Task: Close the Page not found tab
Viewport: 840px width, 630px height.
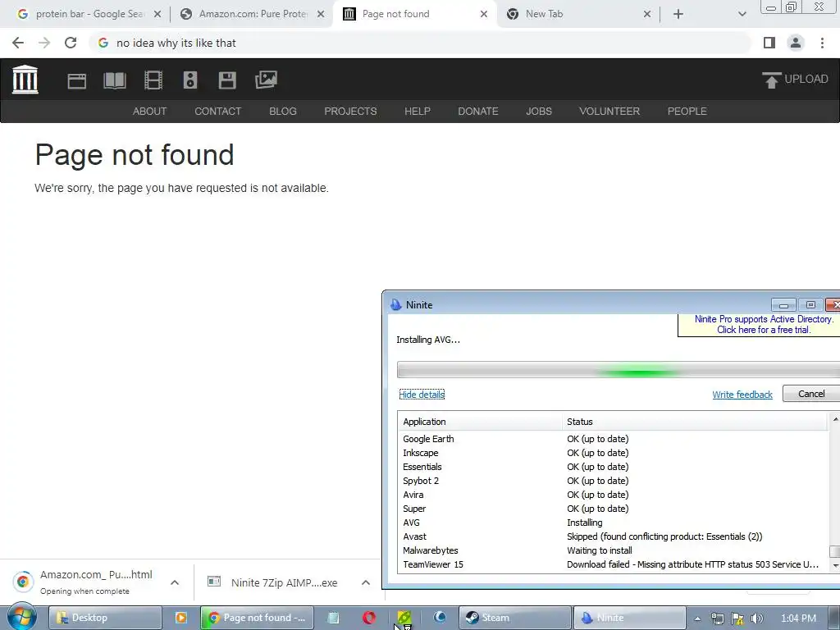Action: tap(484, 15)
